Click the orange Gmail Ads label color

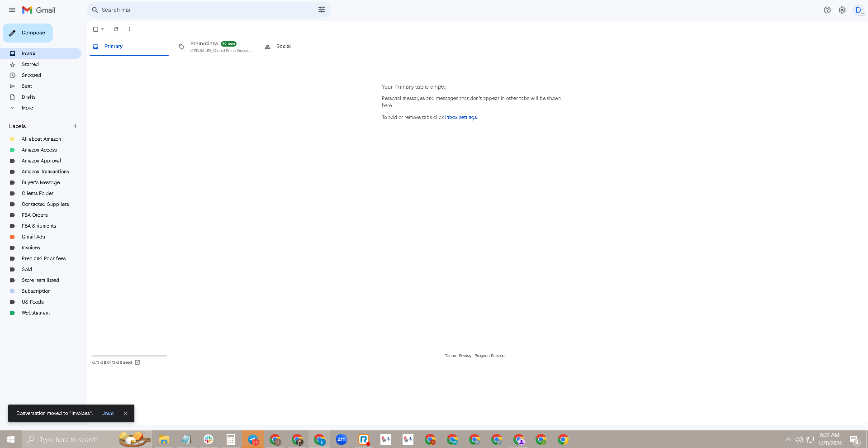pyautogui.click(x=12, y=237)
